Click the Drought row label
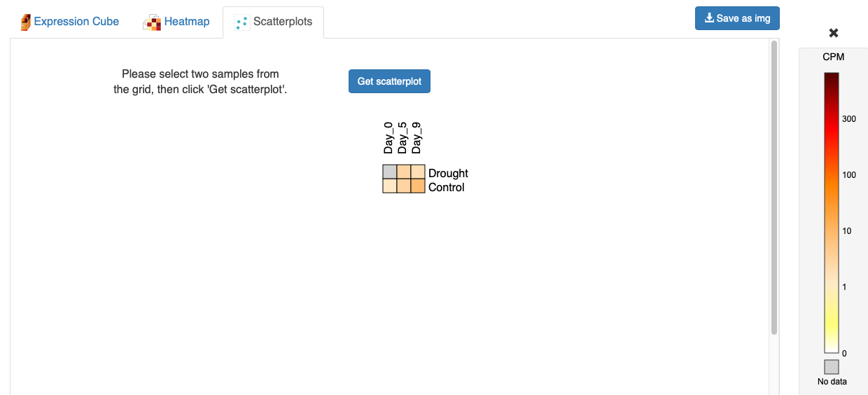 click(x=448, y=173)
